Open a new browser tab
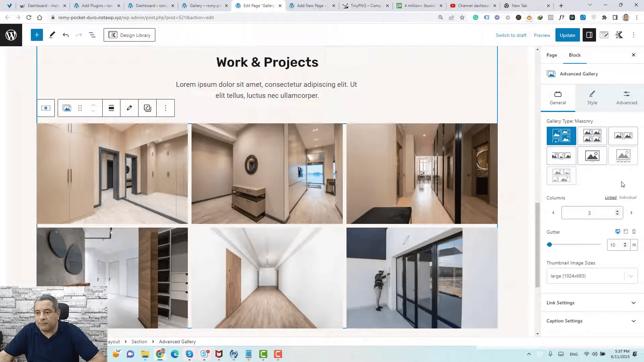 (561, 6)
